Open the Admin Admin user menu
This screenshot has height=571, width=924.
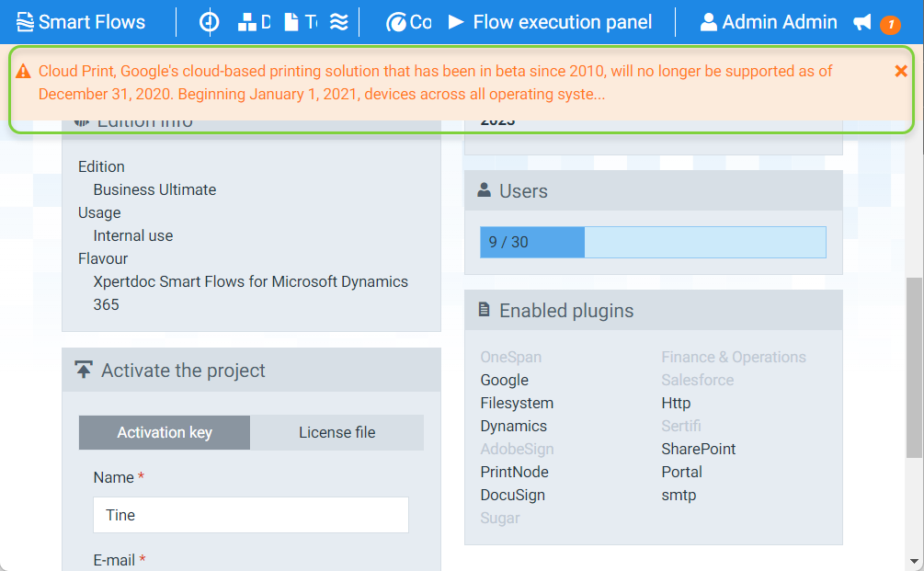tap(769, 22)
